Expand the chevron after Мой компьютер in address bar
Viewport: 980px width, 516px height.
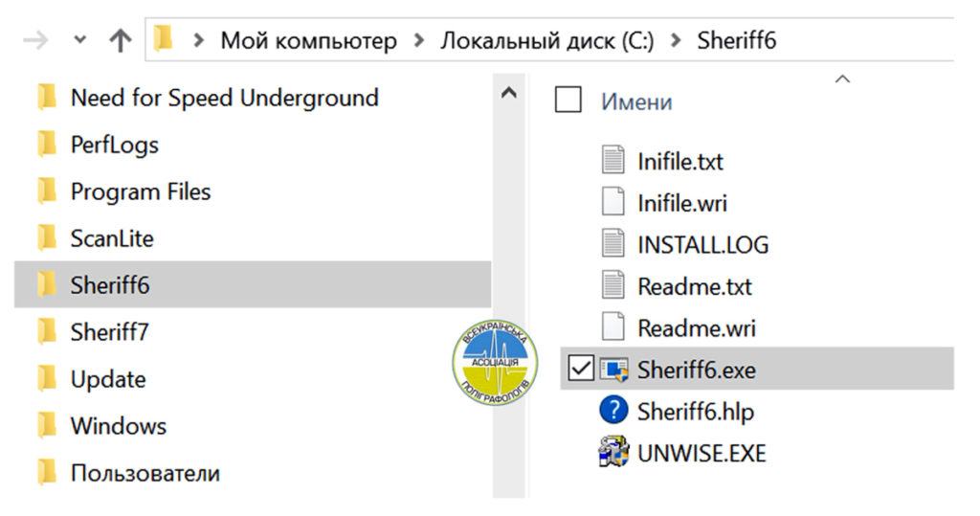click(418, 41)
